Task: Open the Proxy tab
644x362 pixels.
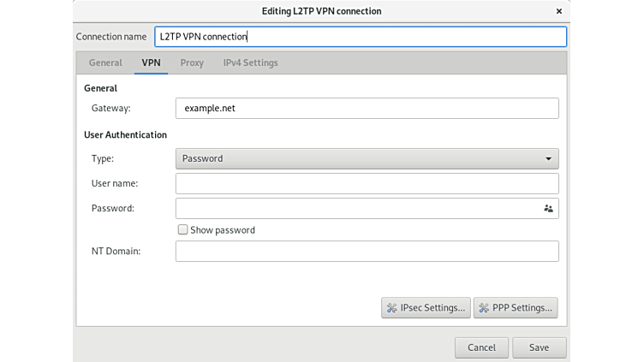Action: coord(192,62)
